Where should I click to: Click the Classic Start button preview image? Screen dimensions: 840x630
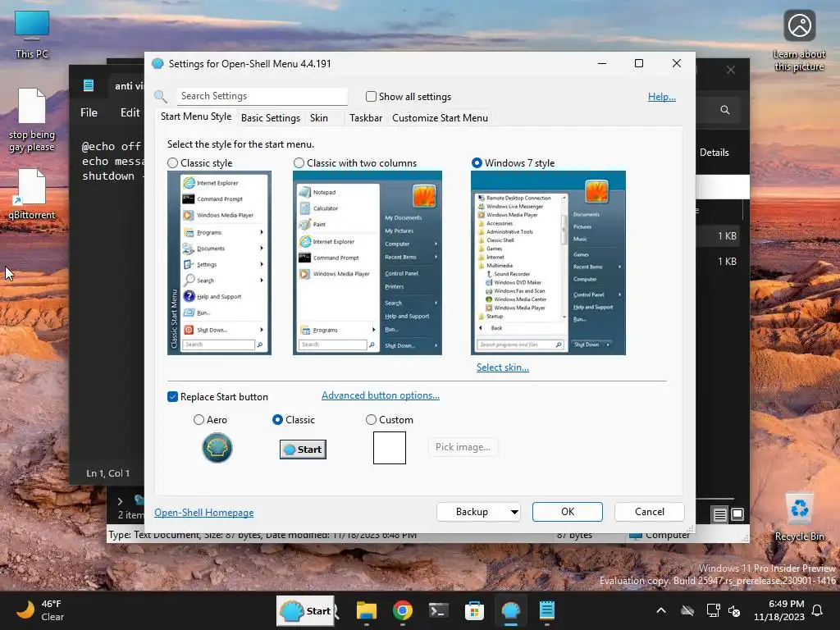303,449
